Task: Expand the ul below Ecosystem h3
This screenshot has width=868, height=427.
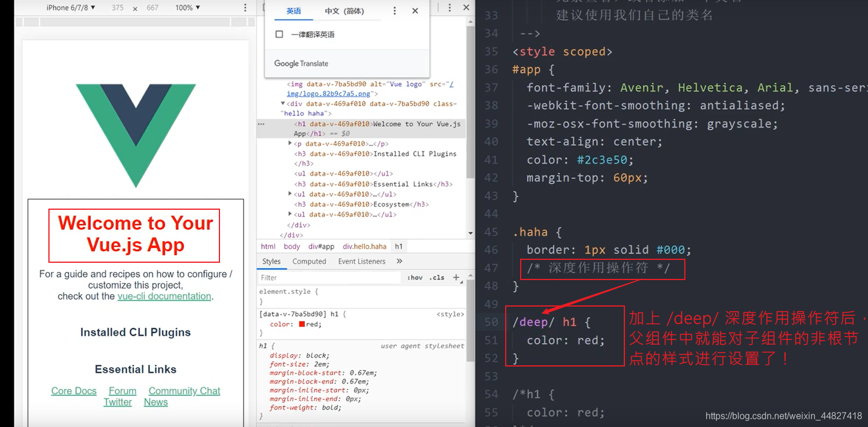Action: 290,214
